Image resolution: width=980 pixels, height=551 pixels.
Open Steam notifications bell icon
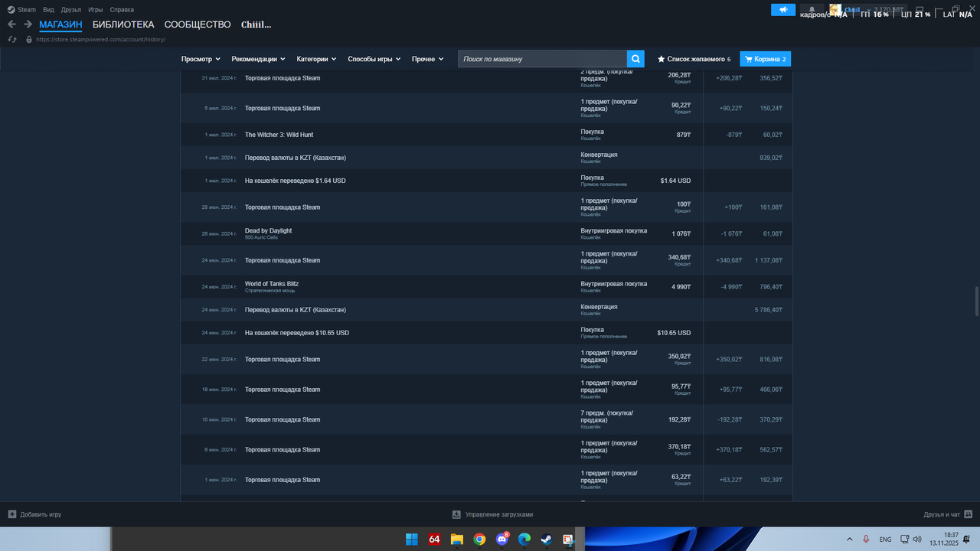click(812, 9)
